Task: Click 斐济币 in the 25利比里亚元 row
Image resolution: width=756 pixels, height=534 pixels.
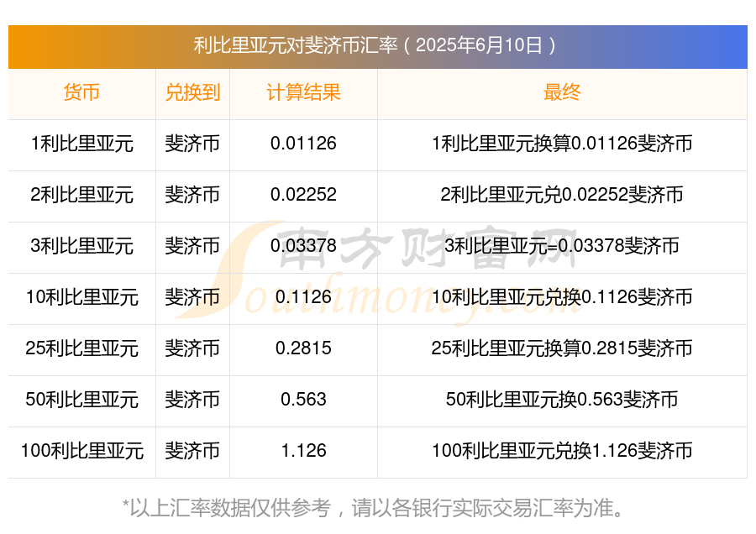Action: pos(192,348)
